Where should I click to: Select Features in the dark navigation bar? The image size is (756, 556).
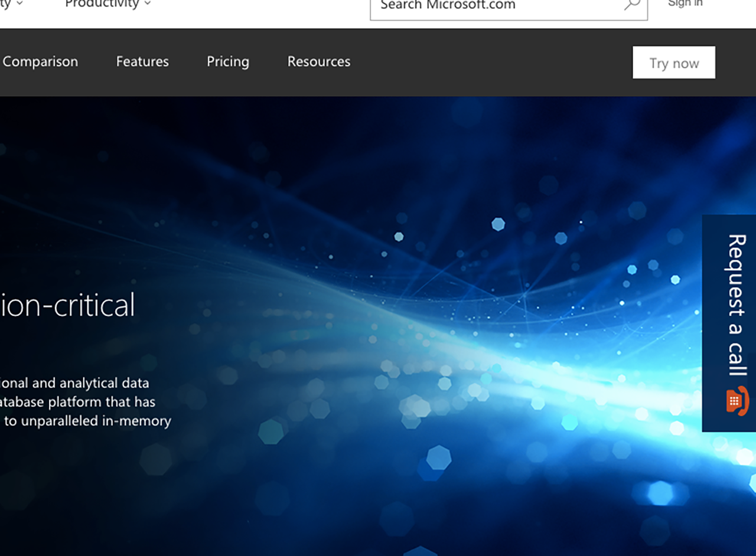click(x=142, y=61)
